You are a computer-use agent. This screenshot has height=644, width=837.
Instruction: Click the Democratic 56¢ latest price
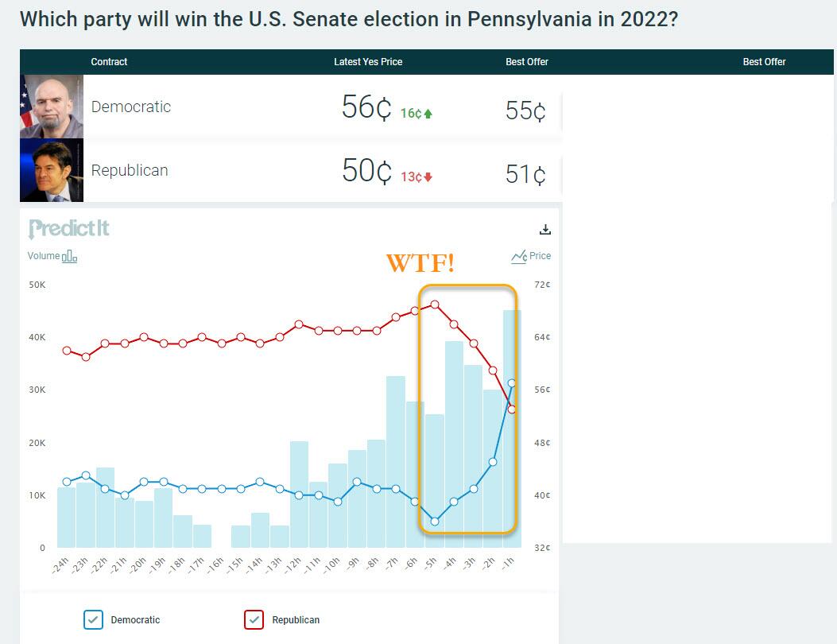[366, 107]
